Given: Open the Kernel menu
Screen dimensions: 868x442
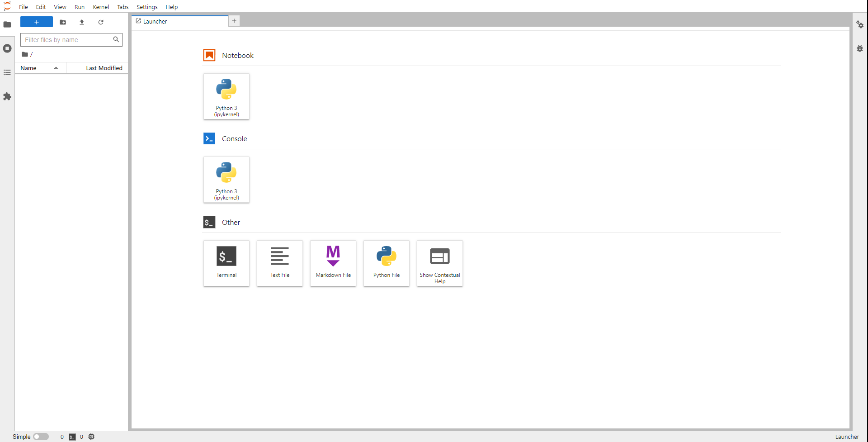Looking at the screenshot, I should 101,7.
